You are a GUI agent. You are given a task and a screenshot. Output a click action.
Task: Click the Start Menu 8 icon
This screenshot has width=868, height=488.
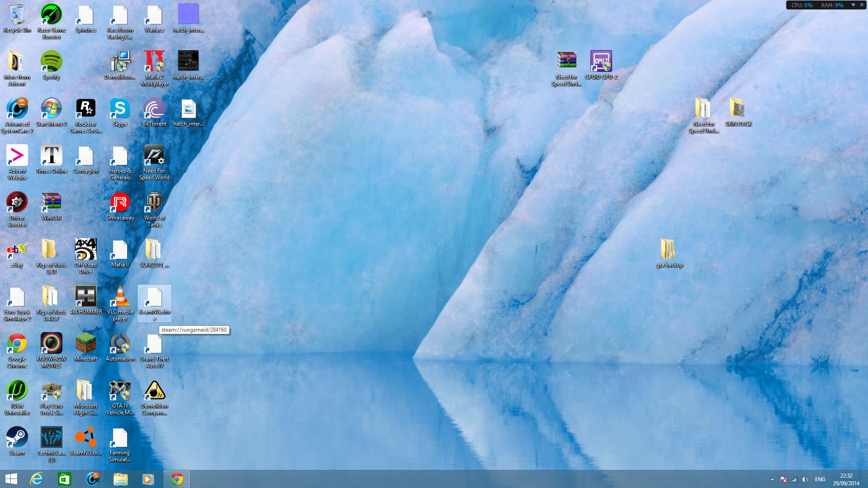[x=51, y=113]
